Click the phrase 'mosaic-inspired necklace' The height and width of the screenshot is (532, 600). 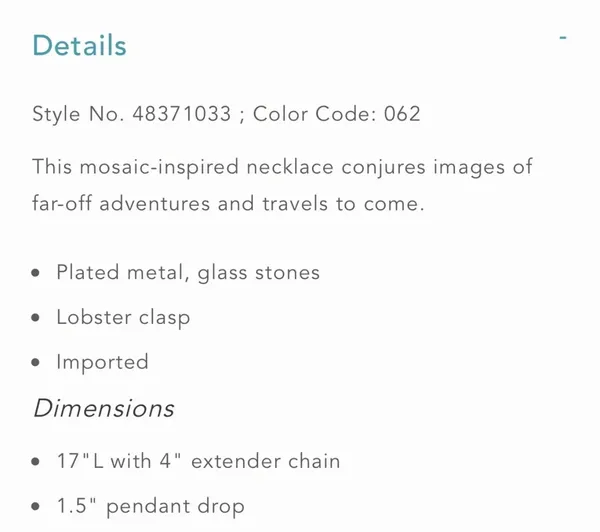tap(207, 167)
